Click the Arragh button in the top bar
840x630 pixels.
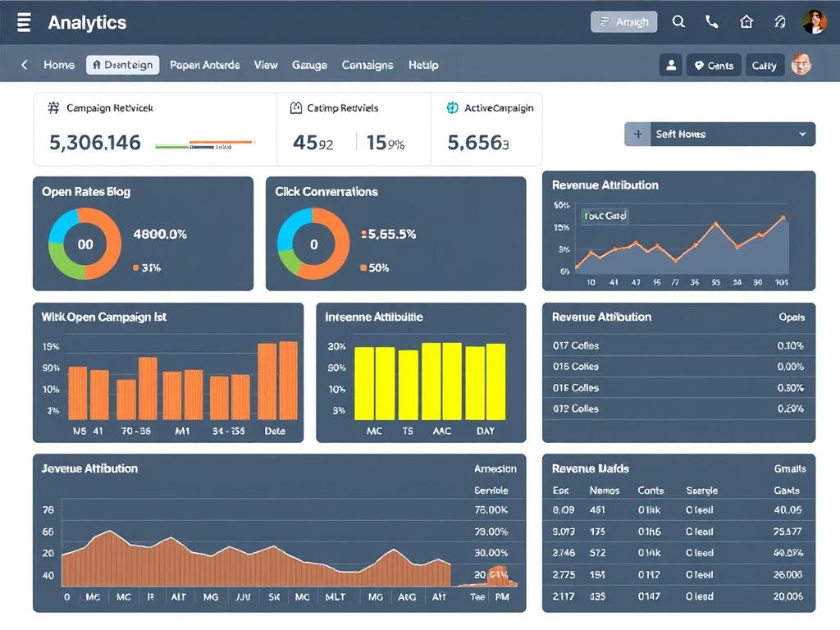pos(624,21)
